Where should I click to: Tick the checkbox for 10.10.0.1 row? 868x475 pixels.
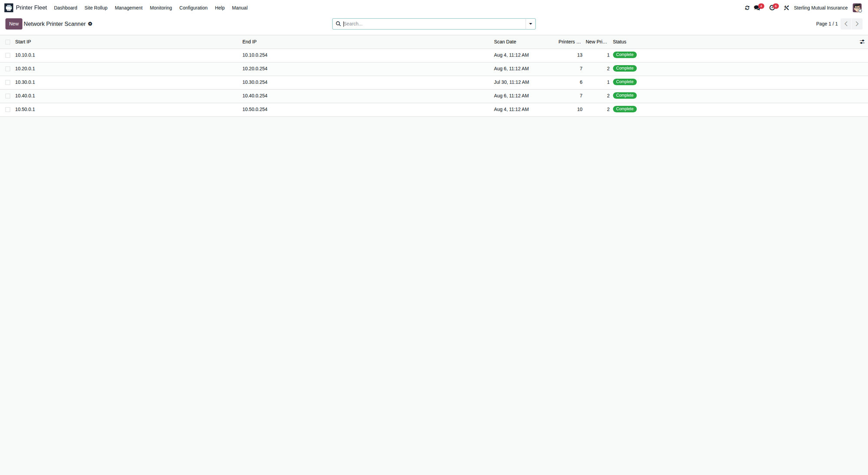coord(8,55)
